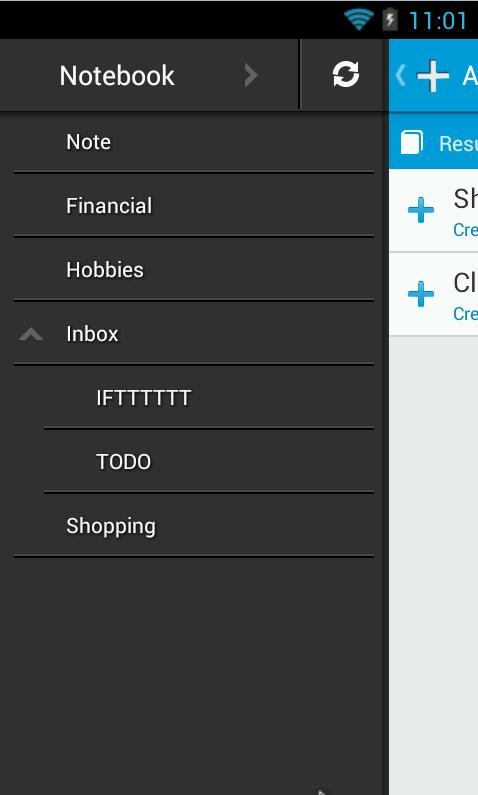Open the TODO sub-notebook
The height and width of the screenshot is (795, 478).
[x=209, y=461]
